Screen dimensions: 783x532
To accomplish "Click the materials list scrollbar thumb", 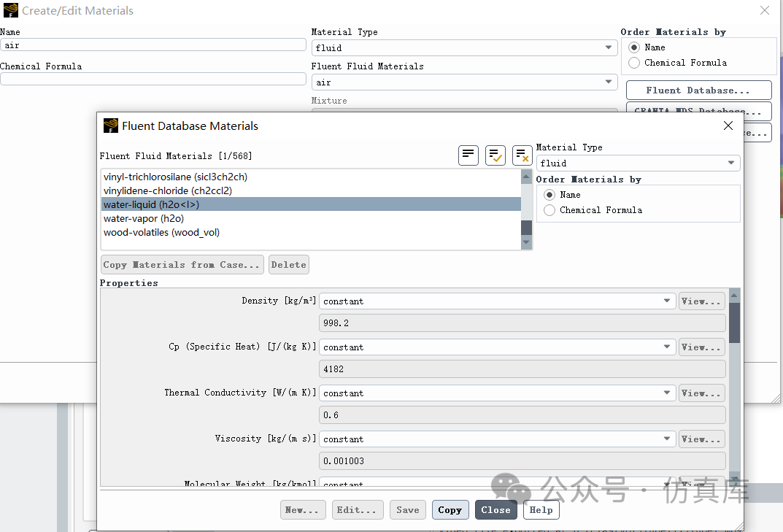I will (526, 227).
